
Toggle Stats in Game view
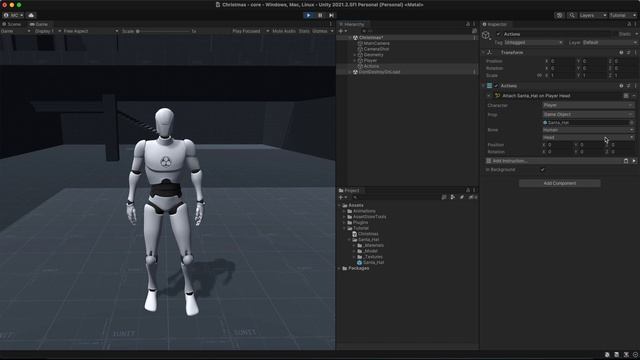(304, 31)
